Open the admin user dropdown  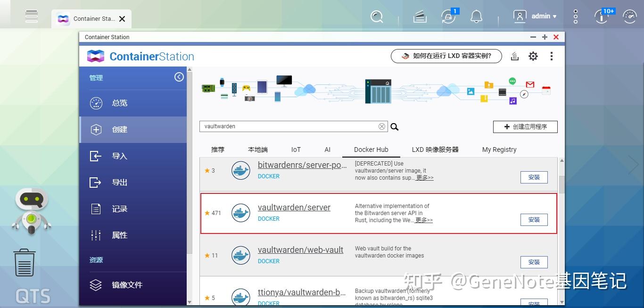click(535, 17)
